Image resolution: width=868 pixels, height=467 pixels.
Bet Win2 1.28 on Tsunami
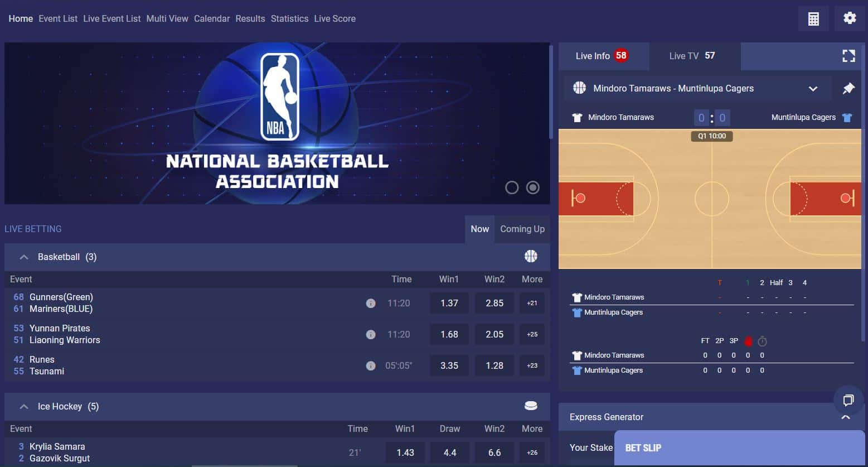point(494,365)
